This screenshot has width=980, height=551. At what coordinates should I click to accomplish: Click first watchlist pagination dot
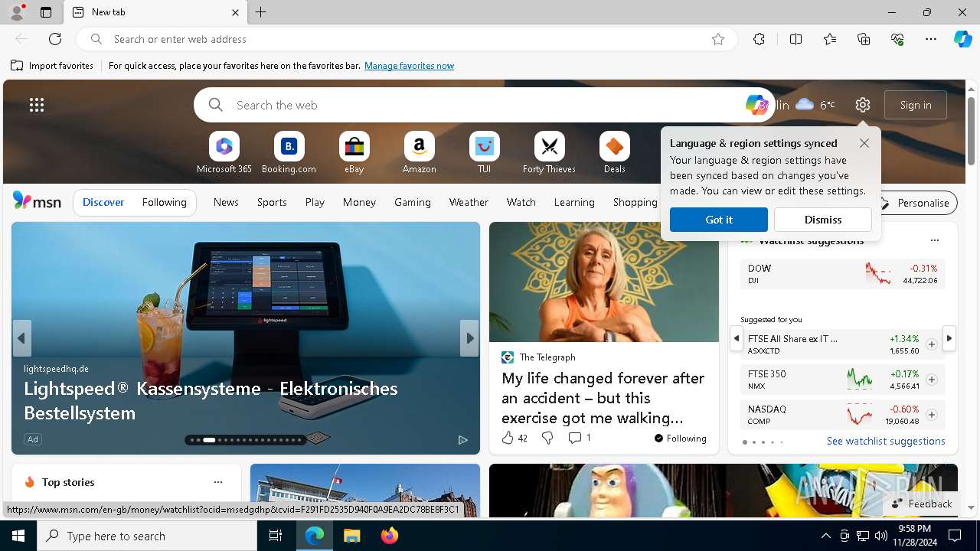(x=745, y=442)
